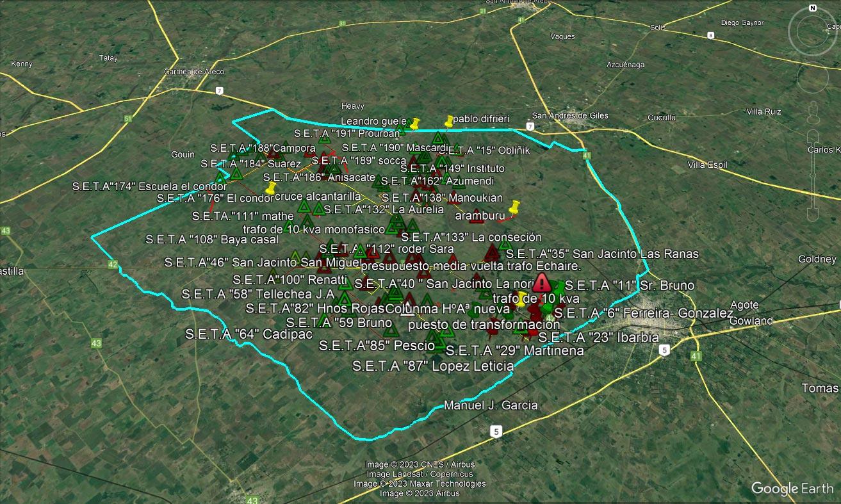Image resolution: width=841 pixels, height=504 pixels.
Task: Click the North 'N' compass indicator
Action: 812,8
